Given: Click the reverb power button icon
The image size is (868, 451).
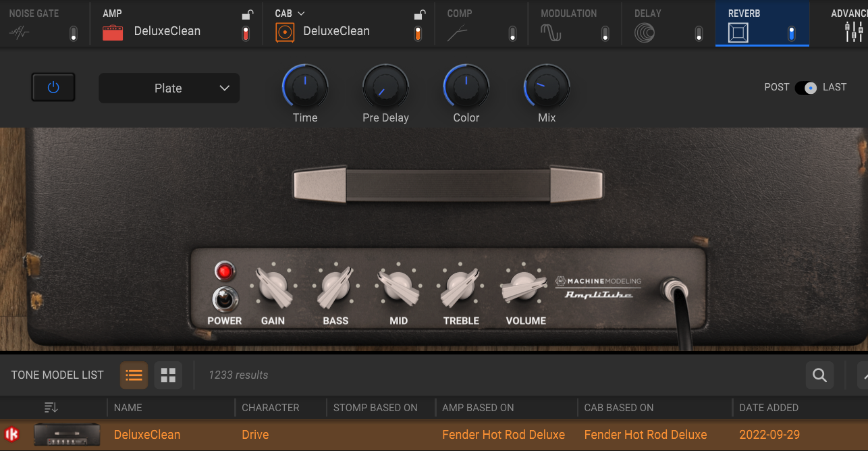Looking at the screenshot, I should coord(53,88).
